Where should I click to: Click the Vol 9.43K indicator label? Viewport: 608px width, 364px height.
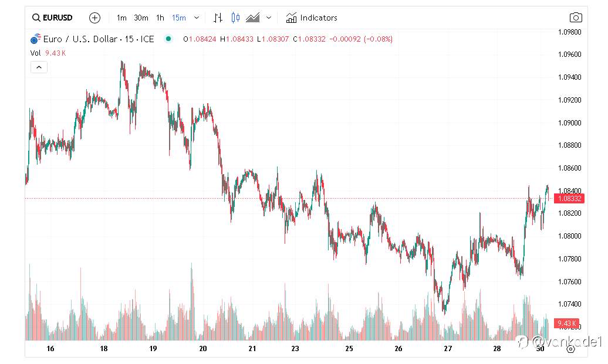[48, 53]
